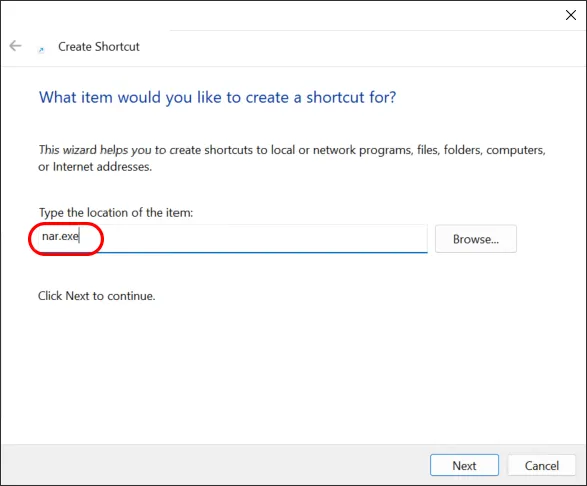Click the word "wizard" in the description
Image resolution: width=587 pixels, height=486 pixels.
point(80,150)
